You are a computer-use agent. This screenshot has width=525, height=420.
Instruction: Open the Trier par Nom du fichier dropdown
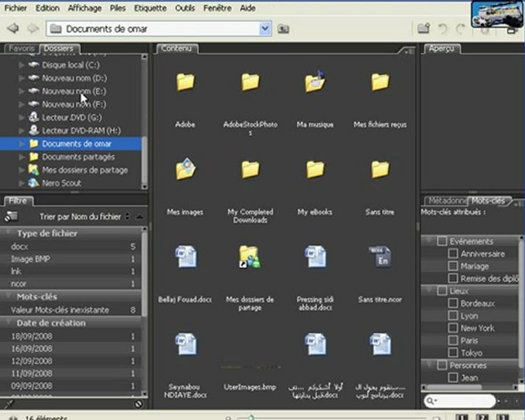(85, 216)
